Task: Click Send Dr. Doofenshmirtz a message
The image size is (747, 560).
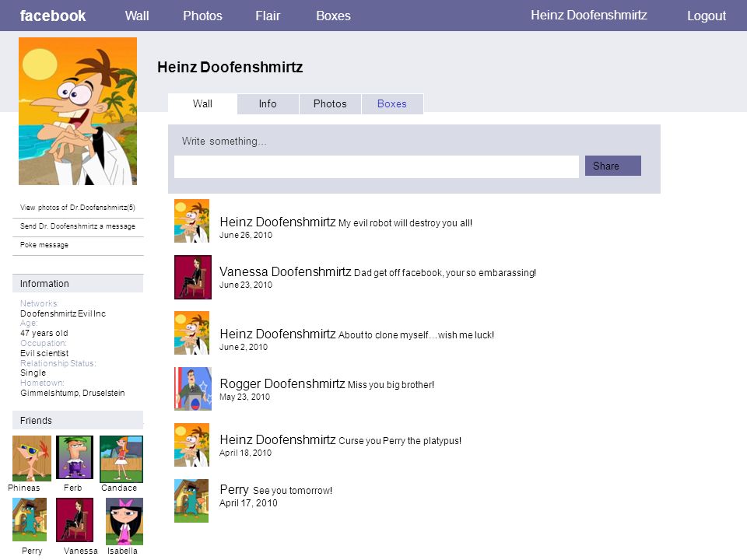Action: tap(78, 226)
